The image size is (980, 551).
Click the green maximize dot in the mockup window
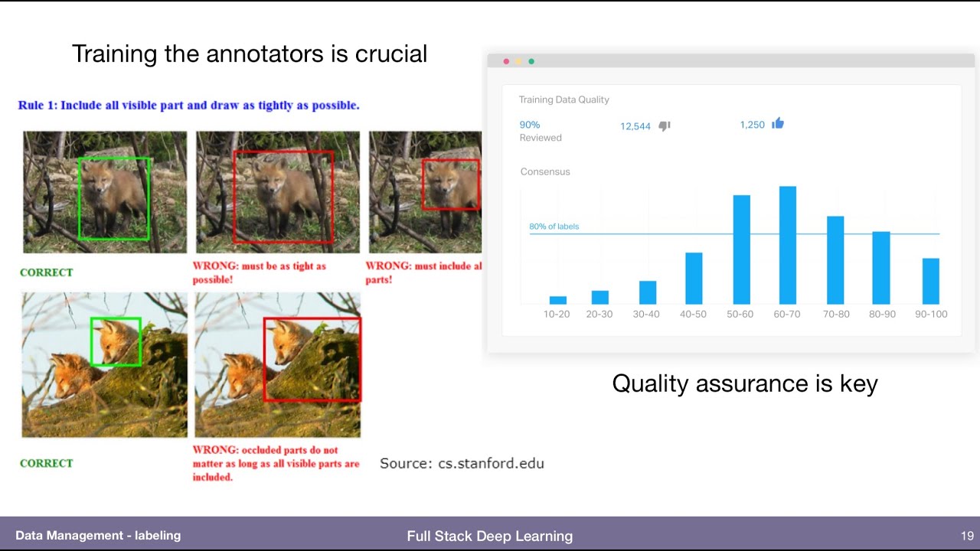(x=531, y=61)
